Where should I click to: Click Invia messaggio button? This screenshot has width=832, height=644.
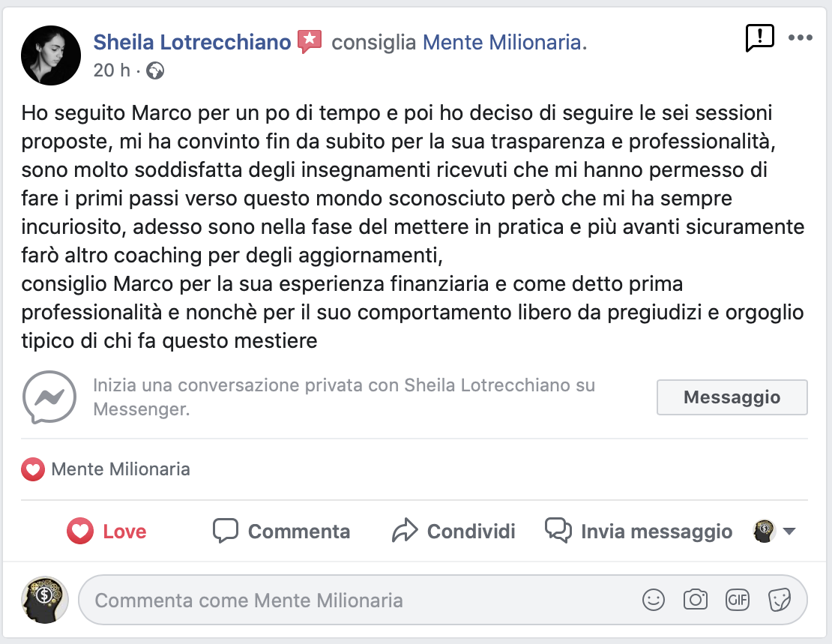pos(639,532)
